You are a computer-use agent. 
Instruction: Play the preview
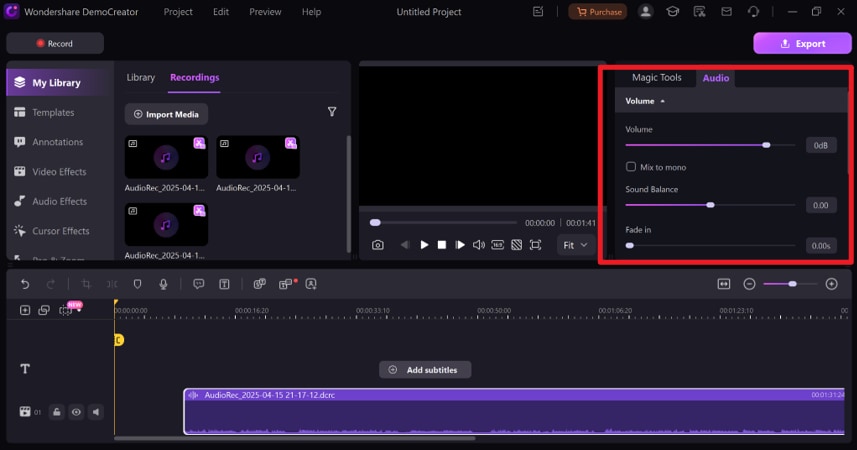click(424, 245)
